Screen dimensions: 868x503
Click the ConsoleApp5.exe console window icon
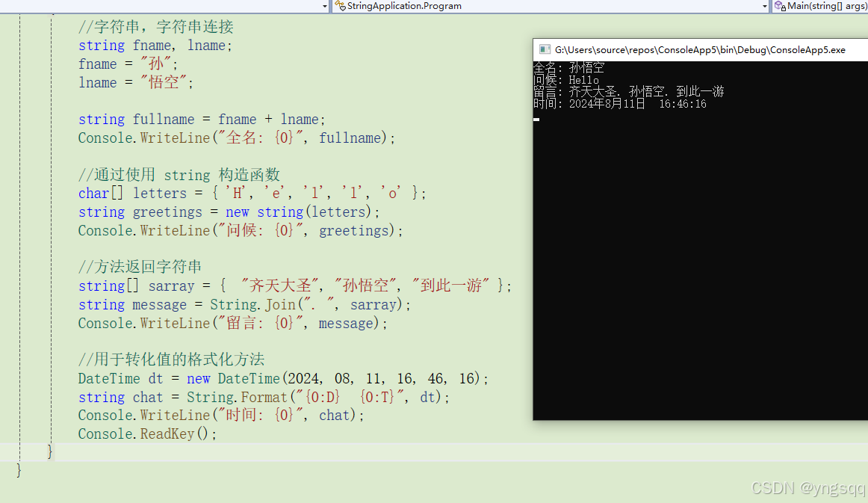[x=545, y=50]
